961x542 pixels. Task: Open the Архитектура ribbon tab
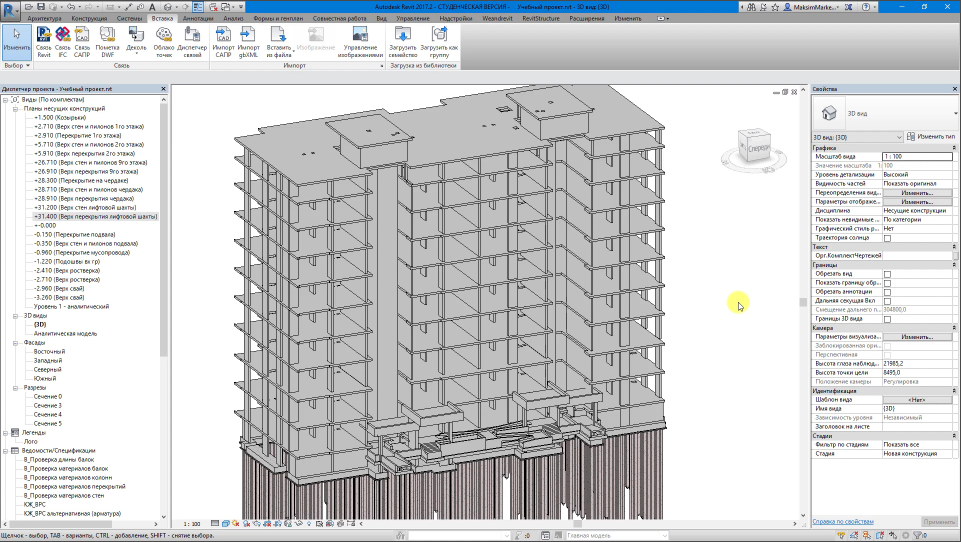tap(43, 18)
